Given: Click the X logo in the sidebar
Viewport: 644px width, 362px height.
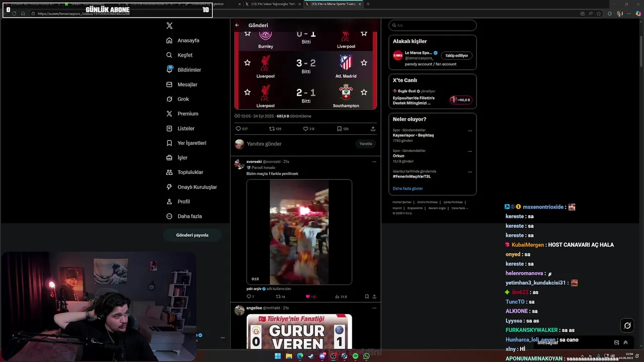Looking at the screenshot, I should point(170,26).
